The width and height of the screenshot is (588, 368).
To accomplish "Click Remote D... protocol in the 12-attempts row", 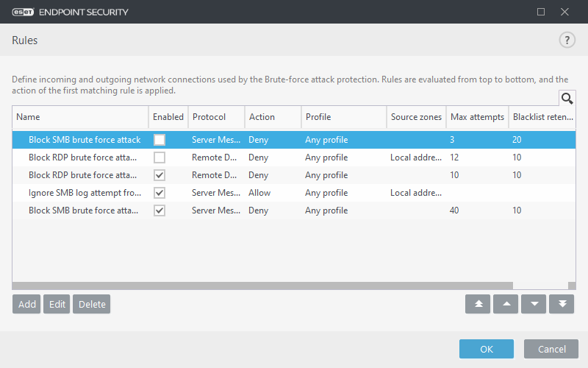I will 214,158.
